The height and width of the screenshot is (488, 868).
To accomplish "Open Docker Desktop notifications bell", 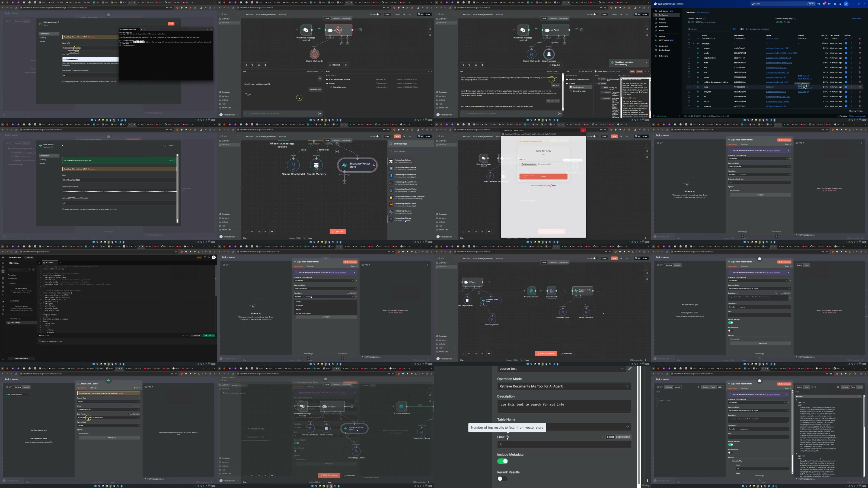I will (824, 4).
